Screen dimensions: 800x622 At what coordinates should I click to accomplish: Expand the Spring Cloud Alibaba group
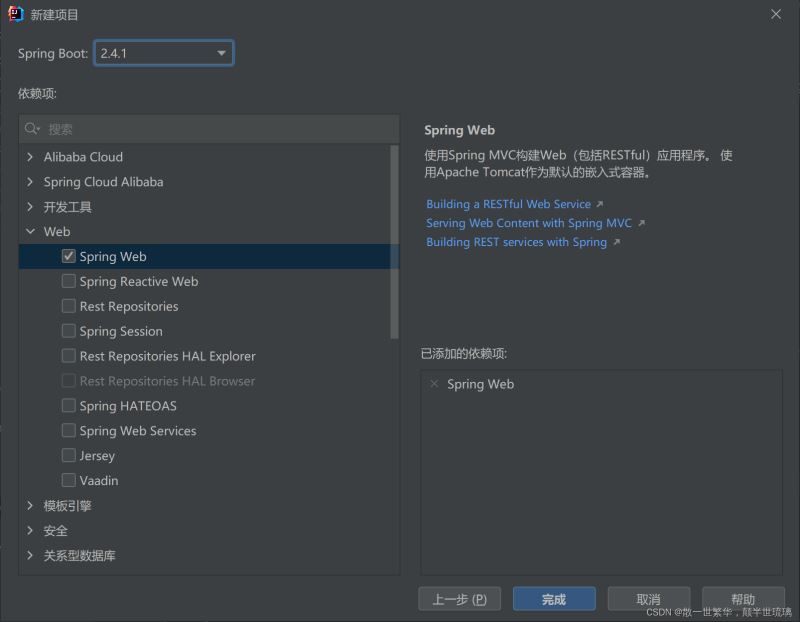(x=30, y=182)
